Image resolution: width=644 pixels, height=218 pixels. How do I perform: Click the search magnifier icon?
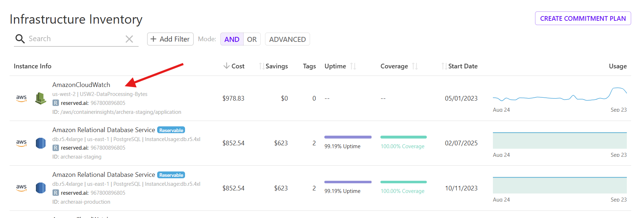(x=20, y=39)
